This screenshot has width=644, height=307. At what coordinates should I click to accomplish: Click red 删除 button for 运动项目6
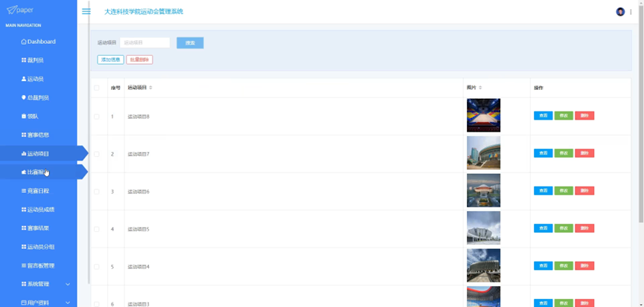(x=584, y=190)
